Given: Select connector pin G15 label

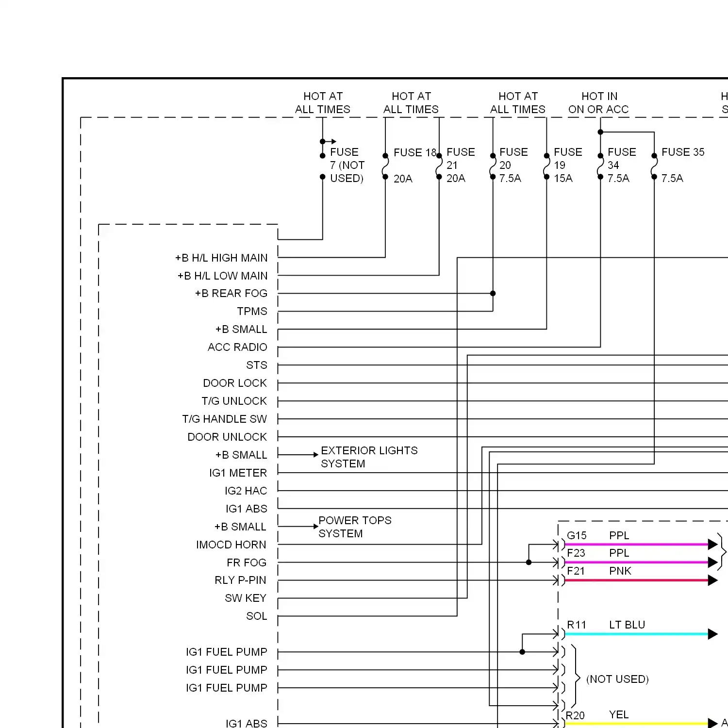Looking at the screenshot, I should coord(577,535).
